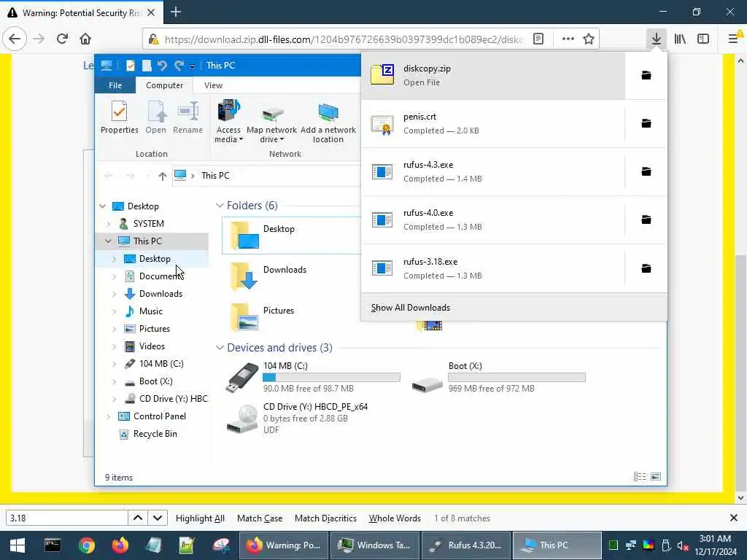Toggle the Firefox sidebar icon

tap(703, 39)
